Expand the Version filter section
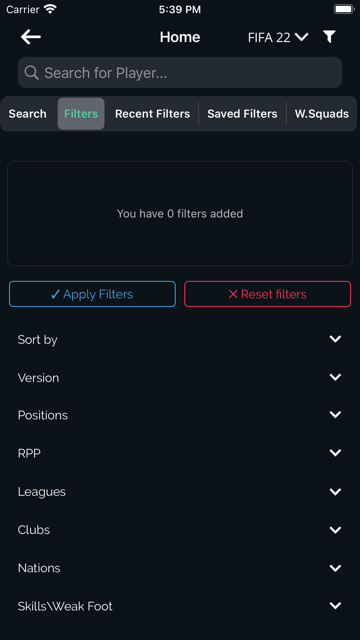This screenshot has width=360, height=640. click(180, 378)
